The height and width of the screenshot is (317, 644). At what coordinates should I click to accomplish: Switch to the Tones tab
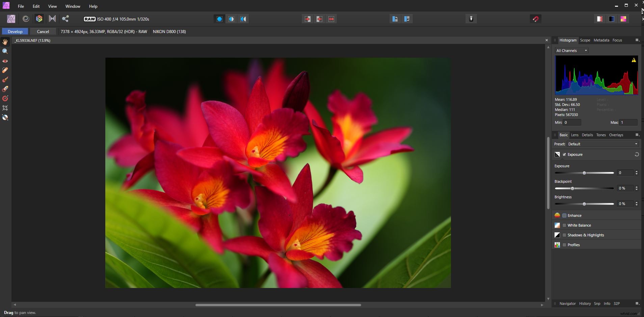click(x=601, y=135)
